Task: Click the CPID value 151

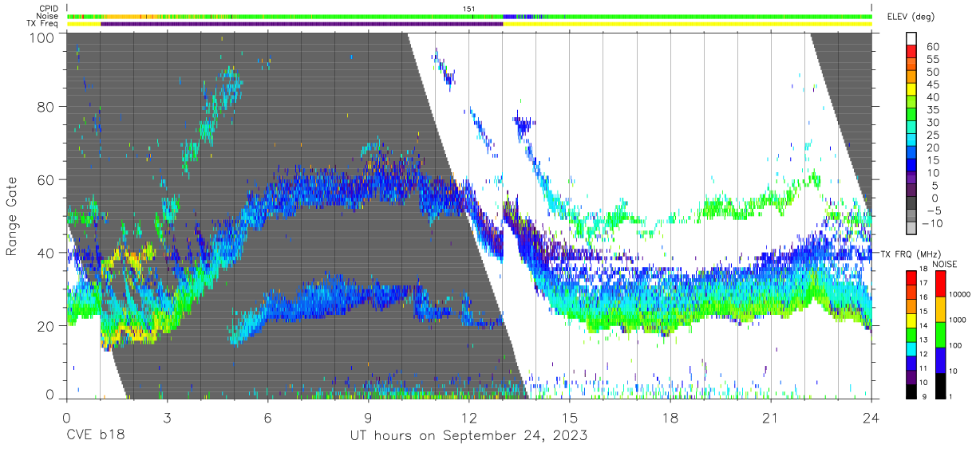Action: [x=469, y=9]
